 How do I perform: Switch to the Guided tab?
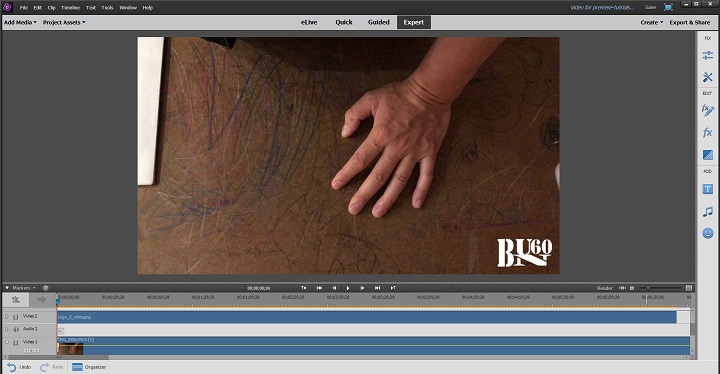378,22
